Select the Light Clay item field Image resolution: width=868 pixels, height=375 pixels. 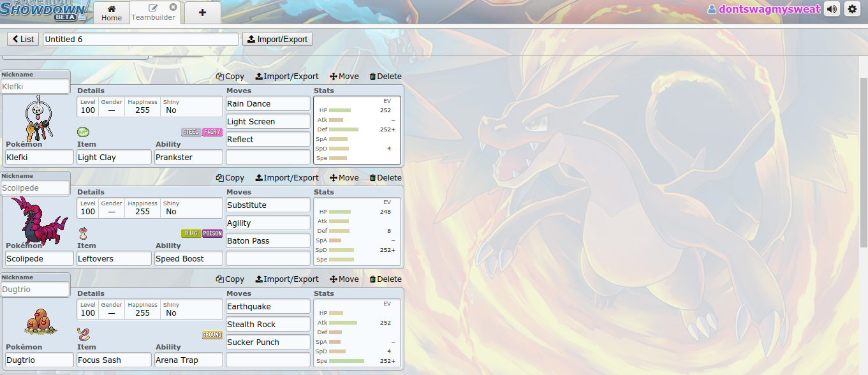click(114, 157)
